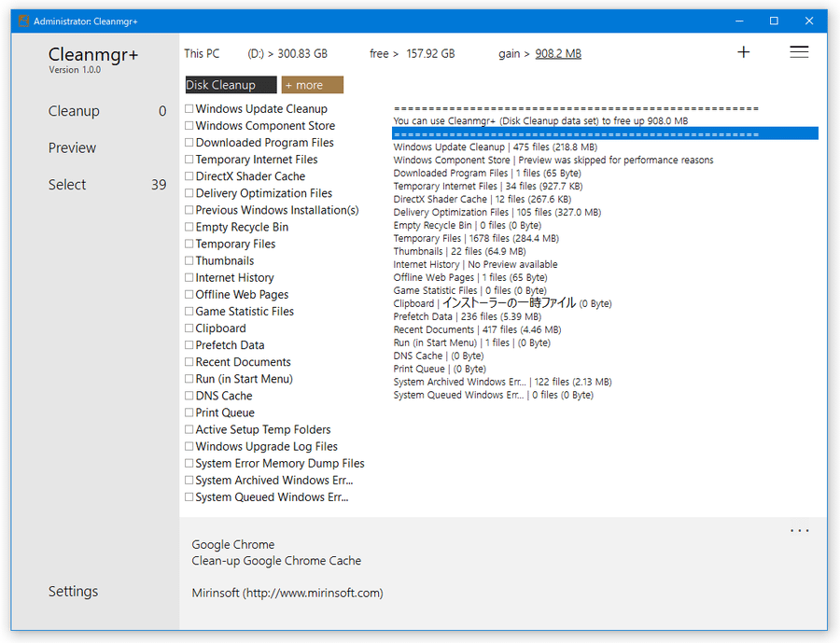Tick Active Setup Temp Folders
Screen dimensions: 840x643
[189, 429]
